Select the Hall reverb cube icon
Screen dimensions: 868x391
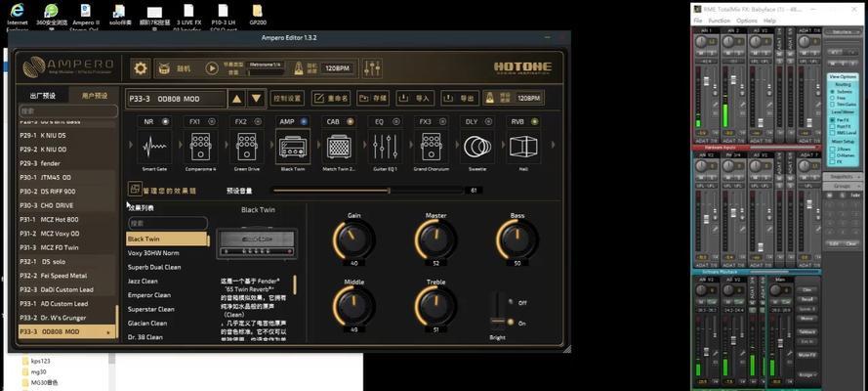pyautogui.click(x=523, y=147)
